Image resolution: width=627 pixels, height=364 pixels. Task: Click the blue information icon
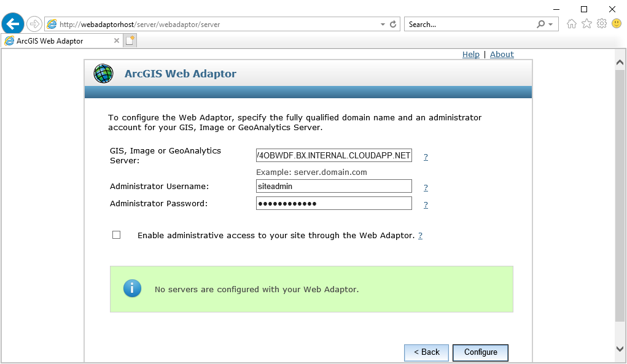tap(133, 288)
